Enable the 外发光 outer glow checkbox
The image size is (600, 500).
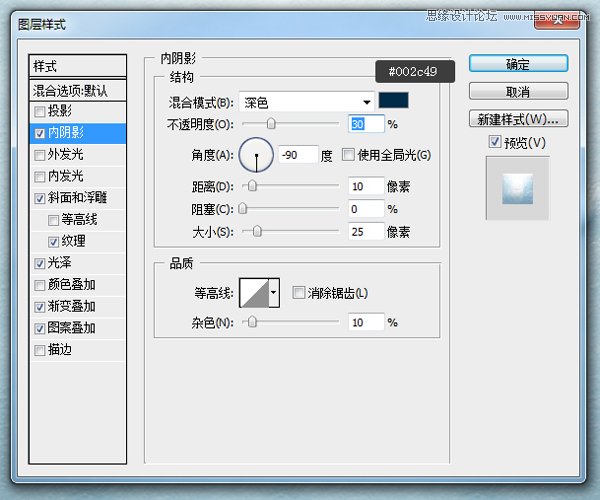39,155
